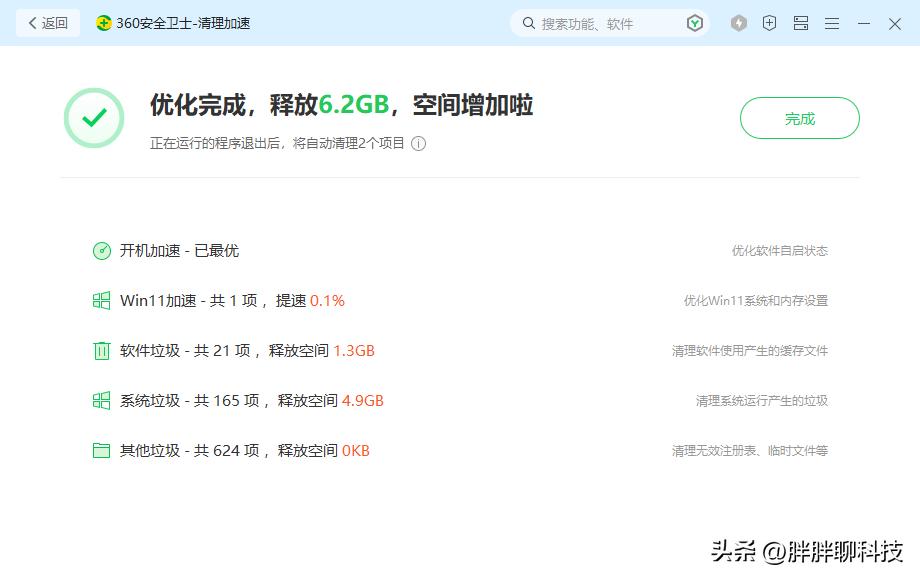Image resolution: width=920 pixels, height=580 pixels.
Task: Open the hamburger main menu
Action: [x=831, y=22]
